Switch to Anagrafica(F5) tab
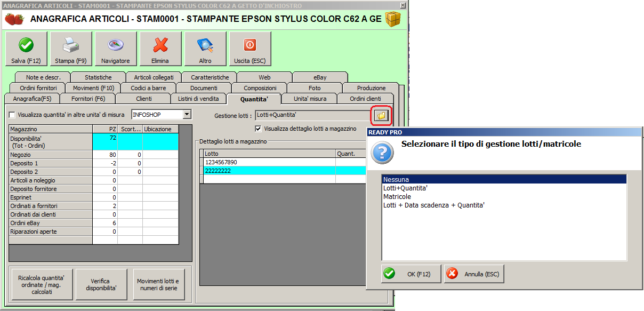 click(x=31, y=99)
